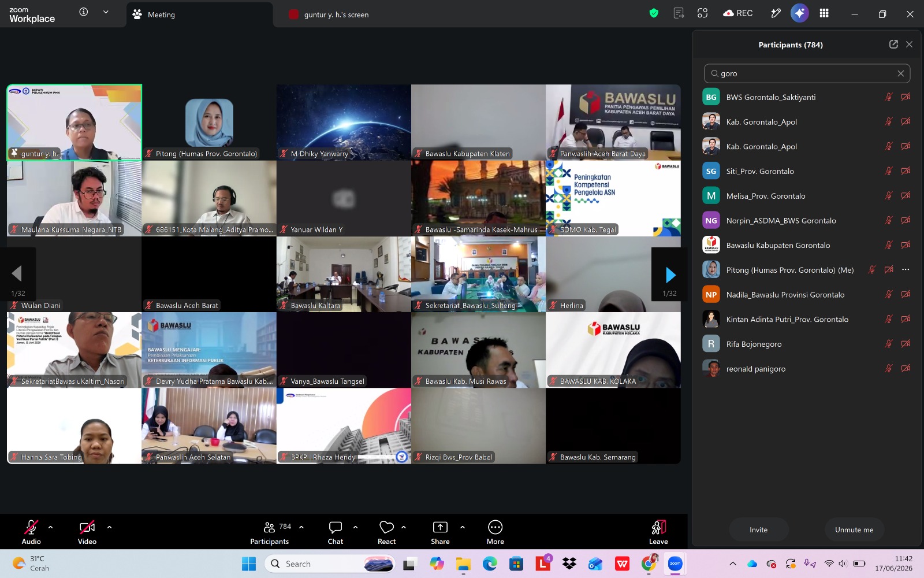Image resolution: width=924 pixels, height=578 pixels.
Task: Open the AI Companion sparkle button
Action: (800, 13)
